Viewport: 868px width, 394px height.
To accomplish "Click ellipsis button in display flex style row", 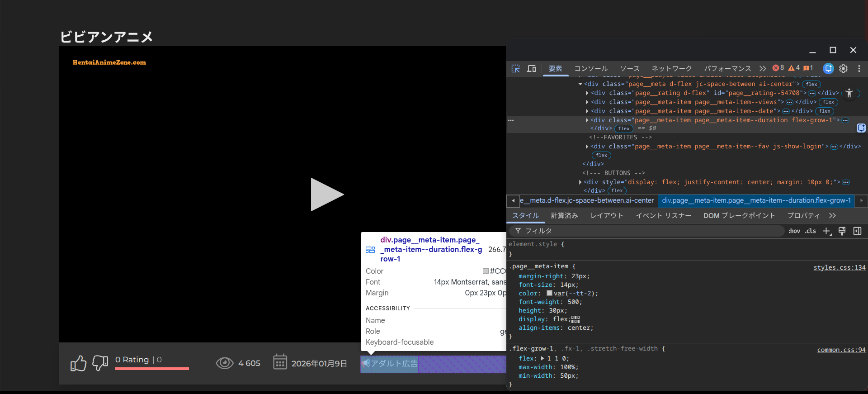I will (x=846, y=182).
